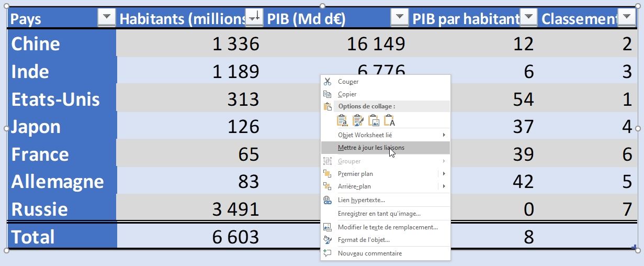The width and height of the screenshot is (644, 266).
Task: Choose Enregistrer en tant qu'image…
Action: click(386, 214)
